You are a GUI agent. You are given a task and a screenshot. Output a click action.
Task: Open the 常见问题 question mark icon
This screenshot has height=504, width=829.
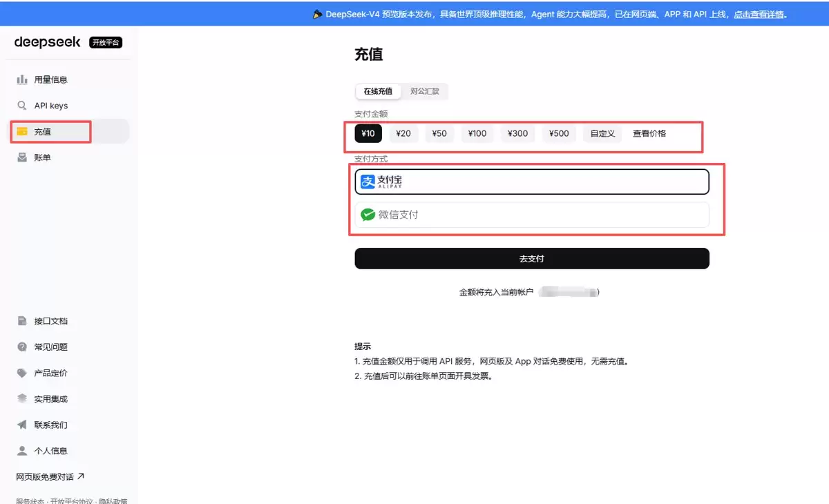[x=22, y=347]
